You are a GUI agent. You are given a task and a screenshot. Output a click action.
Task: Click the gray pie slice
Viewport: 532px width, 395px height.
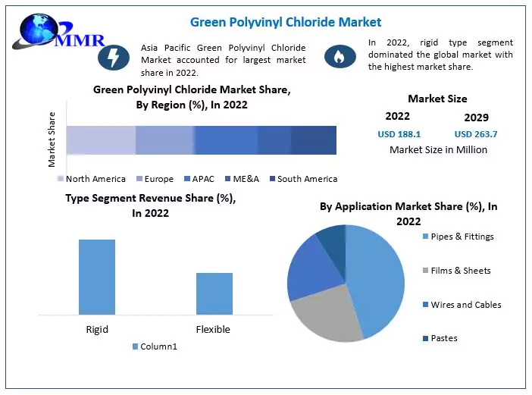(x=326, y=315)
